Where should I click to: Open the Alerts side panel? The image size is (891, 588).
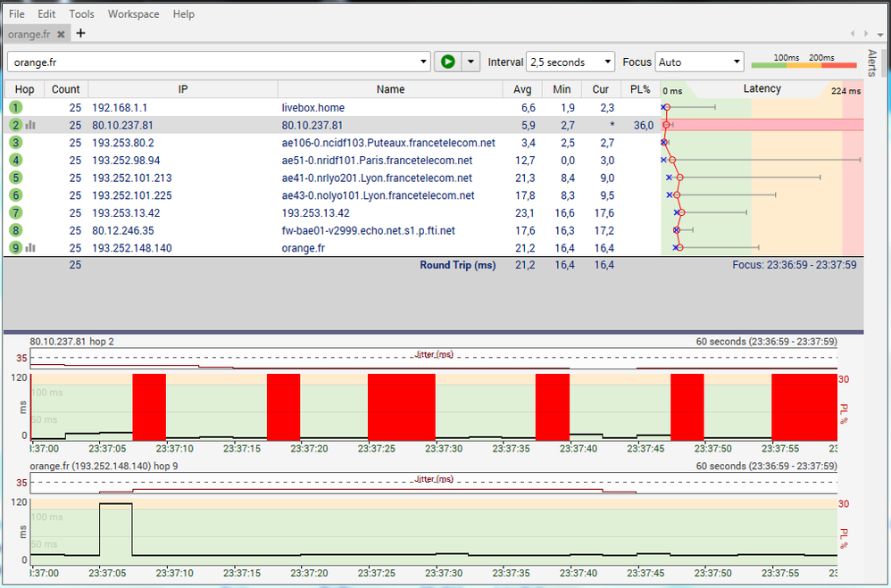(872, 62)
